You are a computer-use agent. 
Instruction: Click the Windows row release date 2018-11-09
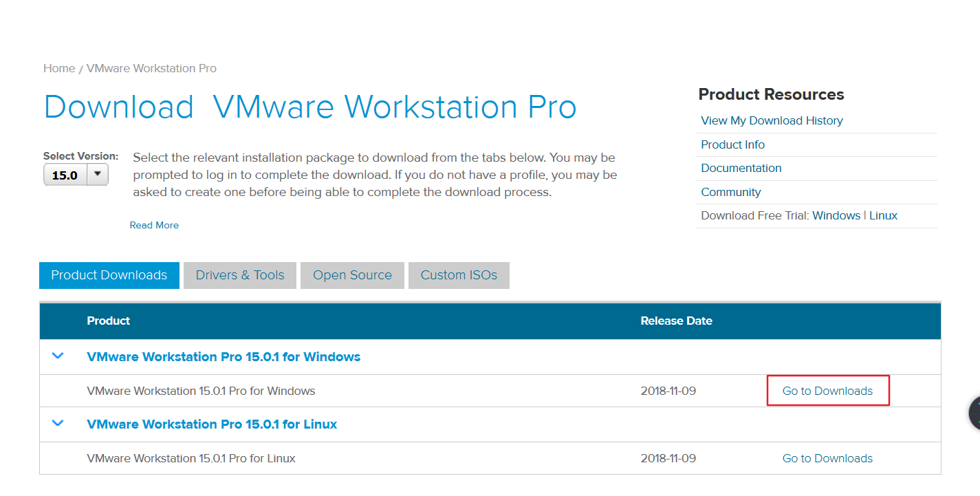tap(668, 391)
